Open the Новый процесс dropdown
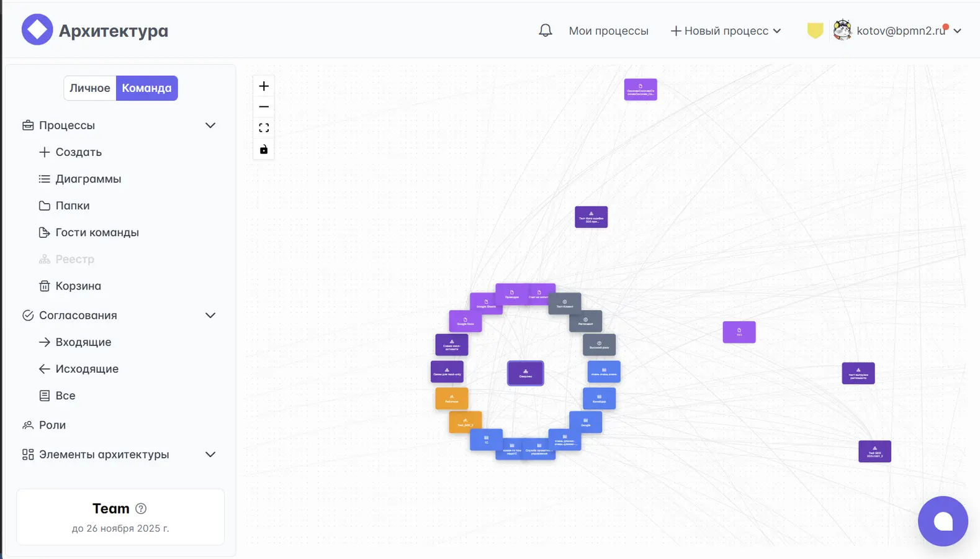Screen dimensions: 980x559 (x=726, y=30)
